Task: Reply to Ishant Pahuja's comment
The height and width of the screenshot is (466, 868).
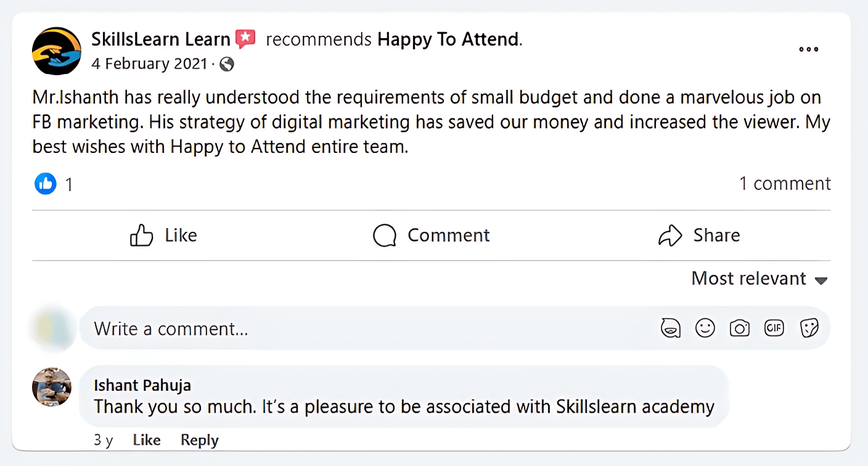Action: 199,440
